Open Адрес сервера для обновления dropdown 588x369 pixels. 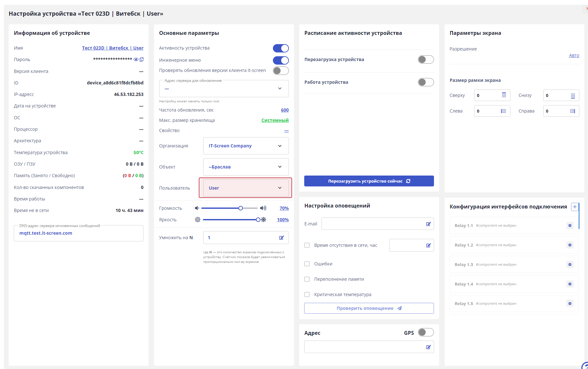pos(224,89)
